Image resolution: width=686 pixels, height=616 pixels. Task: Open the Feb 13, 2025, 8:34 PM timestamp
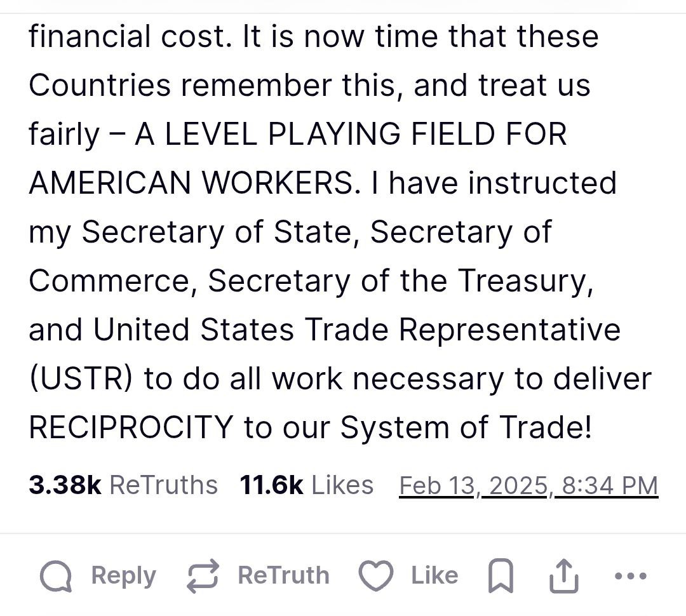tap(528, 485)
